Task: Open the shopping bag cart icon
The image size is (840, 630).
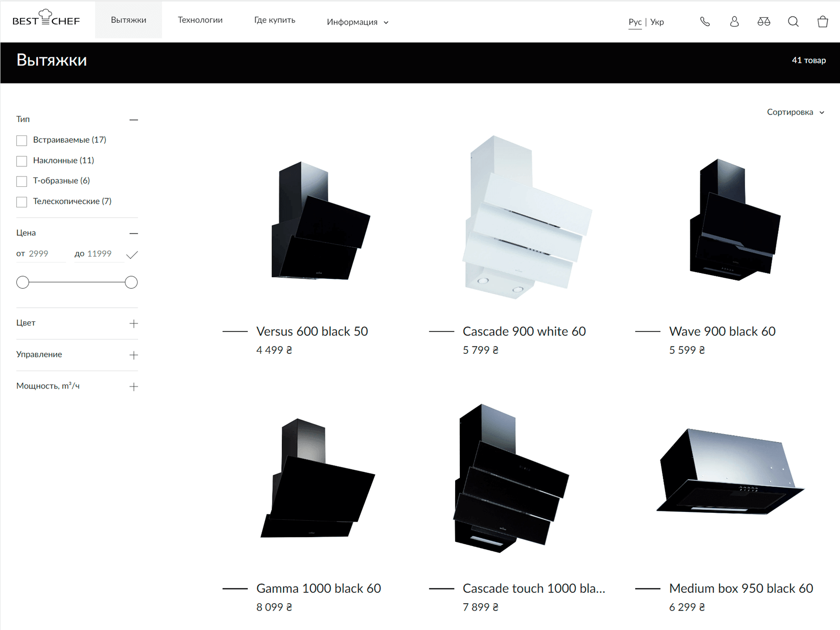Action: coord(823,22)
